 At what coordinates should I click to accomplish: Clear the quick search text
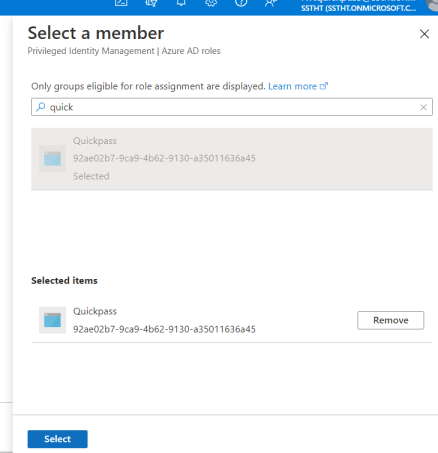(423, 107)
